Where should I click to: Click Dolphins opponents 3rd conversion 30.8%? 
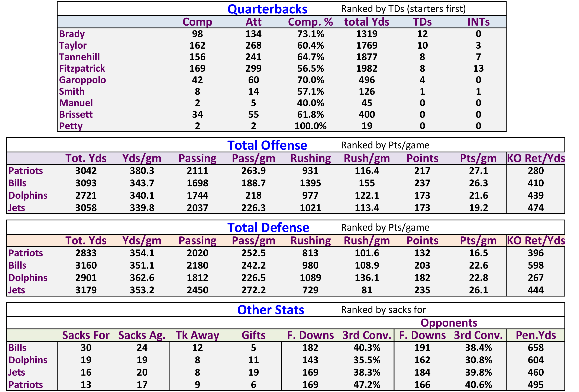478,360
